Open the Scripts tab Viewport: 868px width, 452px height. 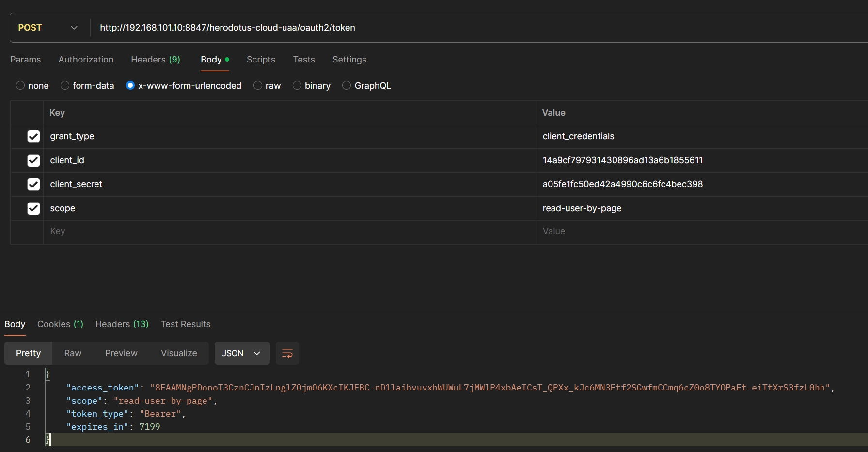(x=261, y=60)
